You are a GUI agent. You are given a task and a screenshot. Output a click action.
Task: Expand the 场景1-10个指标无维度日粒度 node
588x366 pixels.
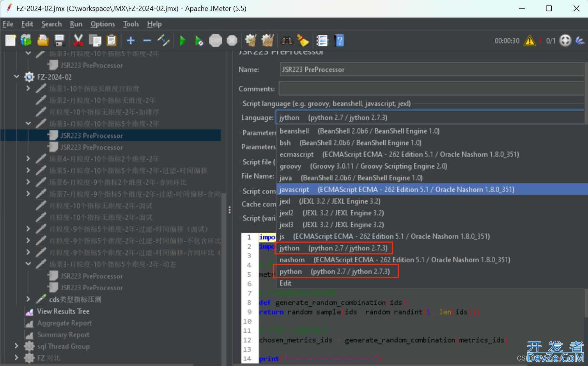coord(28,89)
